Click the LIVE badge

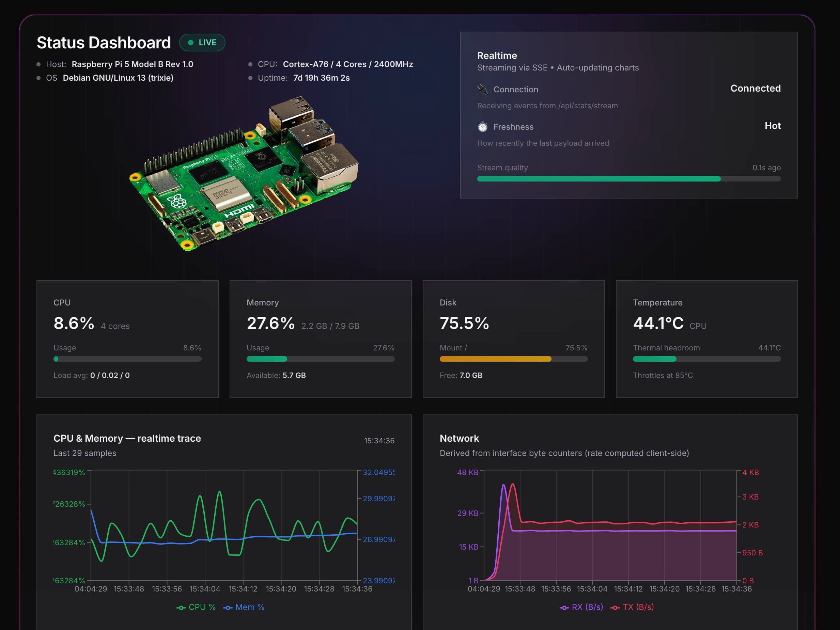[202, 42]
